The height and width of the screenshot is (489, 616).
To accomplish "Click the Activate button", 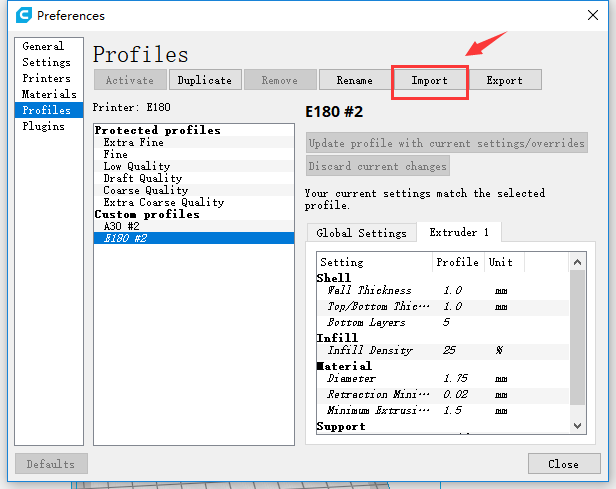I will pos(130,80).
